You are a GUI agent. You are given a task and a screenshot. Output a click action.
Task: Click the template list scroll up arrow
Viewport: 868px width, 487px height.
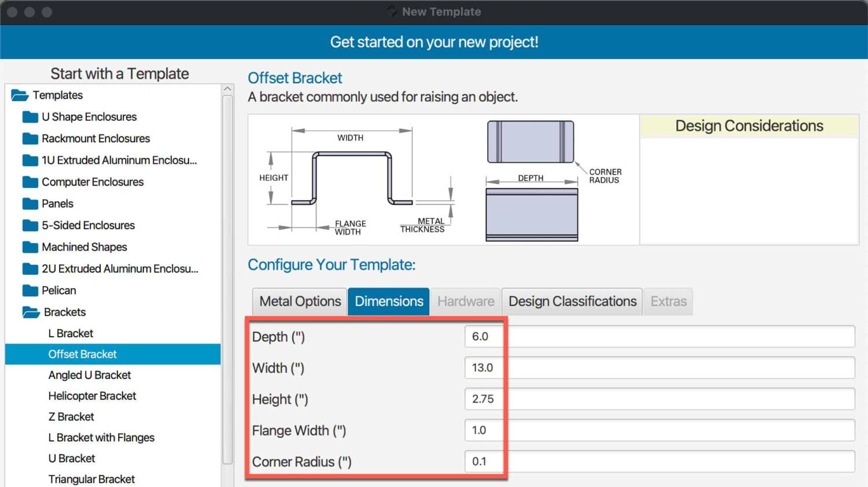(227, 89)
